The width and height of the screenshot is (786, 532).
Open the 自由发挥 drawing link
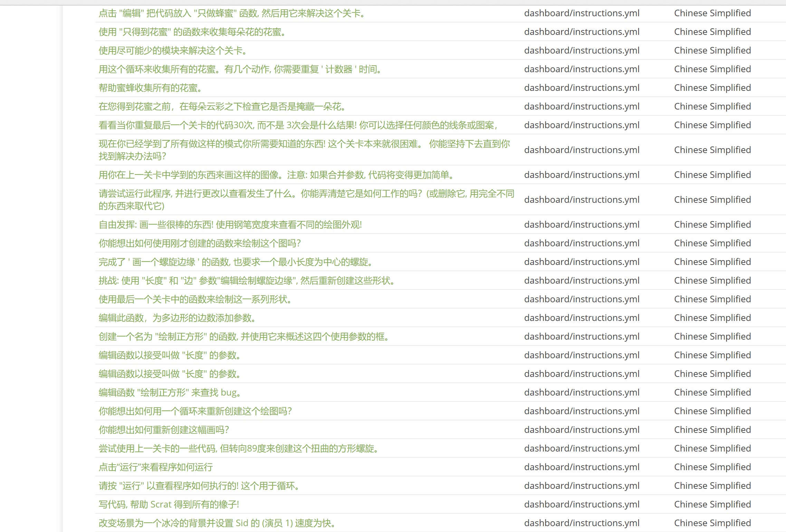point(230,225)
